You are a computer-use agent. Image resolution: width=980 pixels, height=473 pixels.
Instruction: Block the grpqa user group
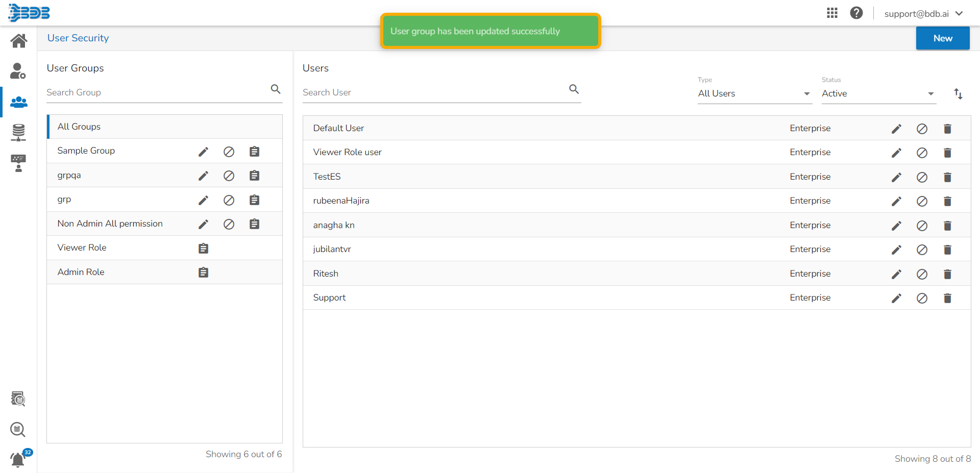[229, 176]
